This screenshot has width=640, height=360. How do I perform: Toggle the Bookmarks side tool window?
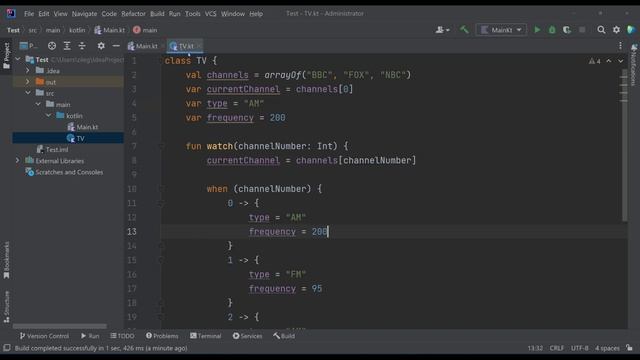[6, 260]
